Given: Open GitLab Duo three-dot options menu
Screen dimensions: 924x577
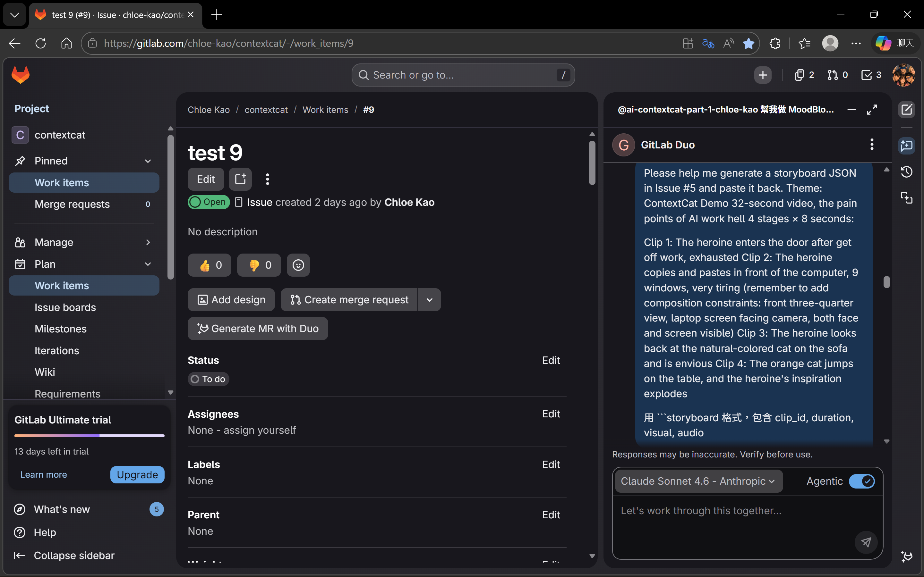Looking at the screenshot, I should pos(872,145).
